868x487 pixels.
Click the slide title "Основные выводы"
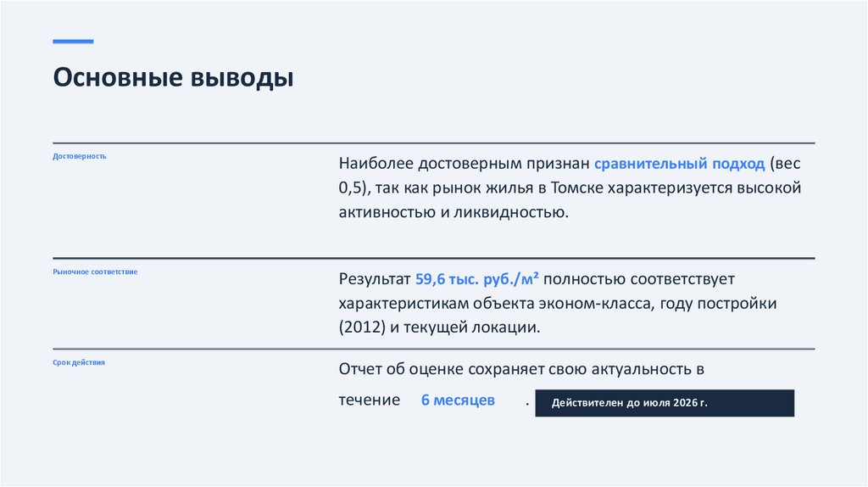point(173,79)
